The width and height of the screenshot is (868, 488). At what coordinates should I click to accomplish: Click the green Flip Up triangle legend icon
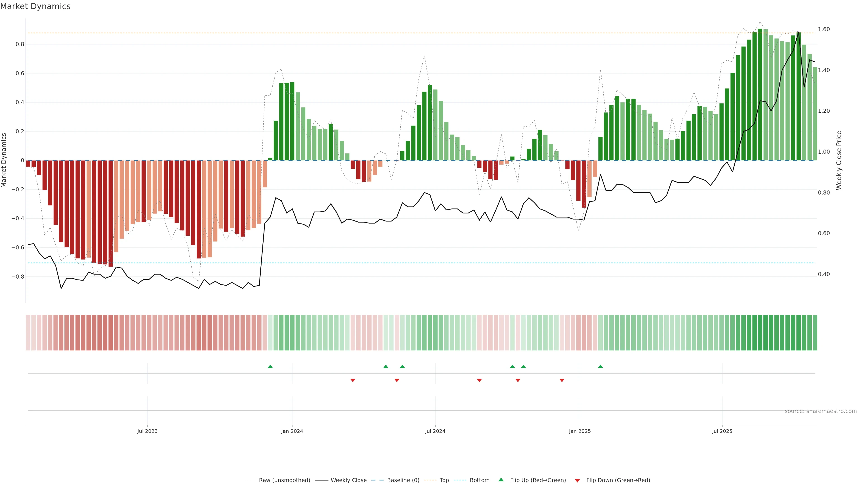click(501, 480)
